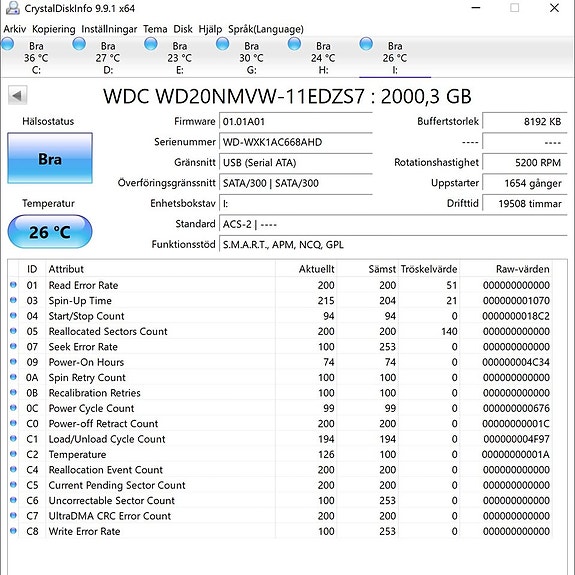The height and width of the screenshot is (575, 575).
Task: Click the CrystalDiskInfo app icon in title bar
Action: 12,8
